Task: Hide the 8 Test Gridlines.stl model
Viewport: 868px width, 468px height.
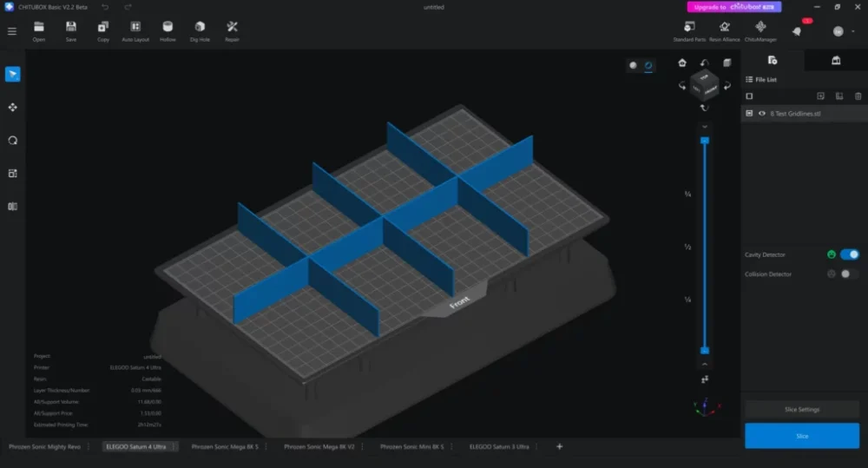Action: 761,113
